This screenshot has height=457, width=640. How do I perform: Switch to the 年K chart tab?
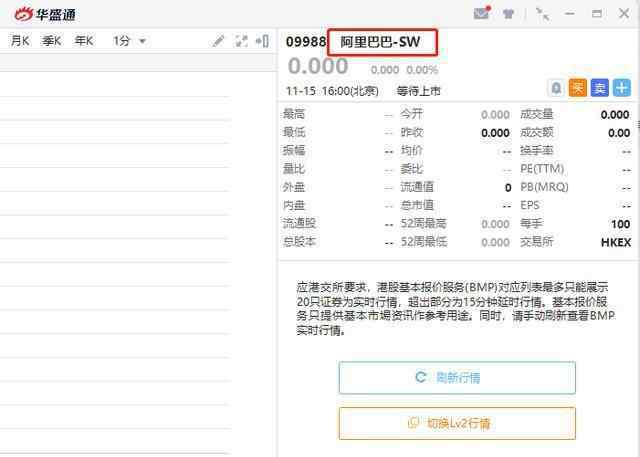84,41
